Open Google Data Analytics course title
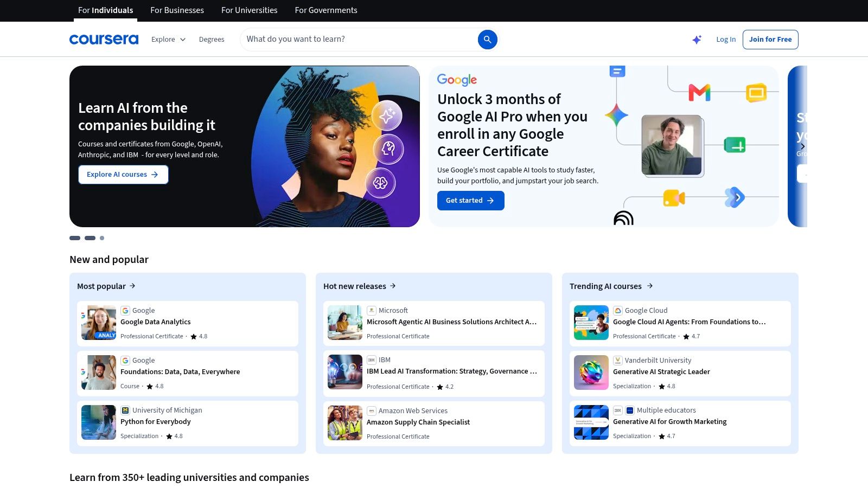The width and height of the screenshot is (868, 488). tap(156, 322)
